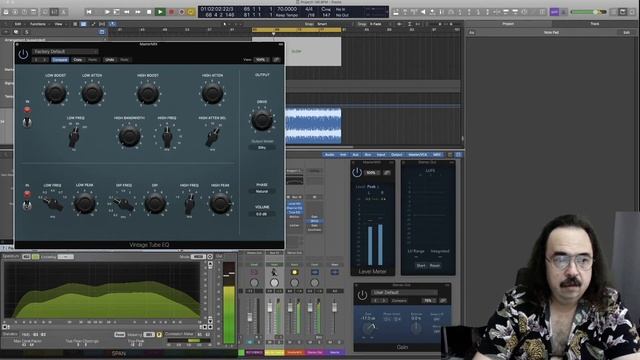Open Metering mode dropdown in SPAN
Image resolution: width=640 pixels, height=360 pixels.
click(x=149, y=335)
